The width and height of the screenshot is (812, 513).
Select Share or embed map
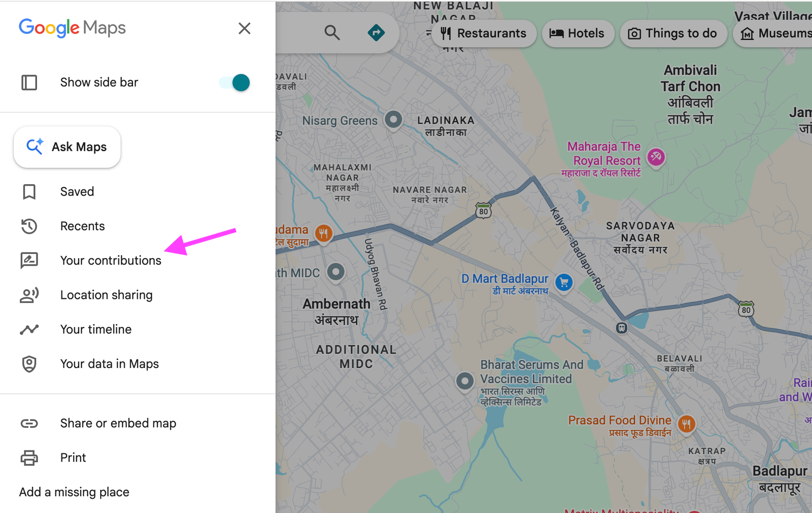[x=118, y=423]
